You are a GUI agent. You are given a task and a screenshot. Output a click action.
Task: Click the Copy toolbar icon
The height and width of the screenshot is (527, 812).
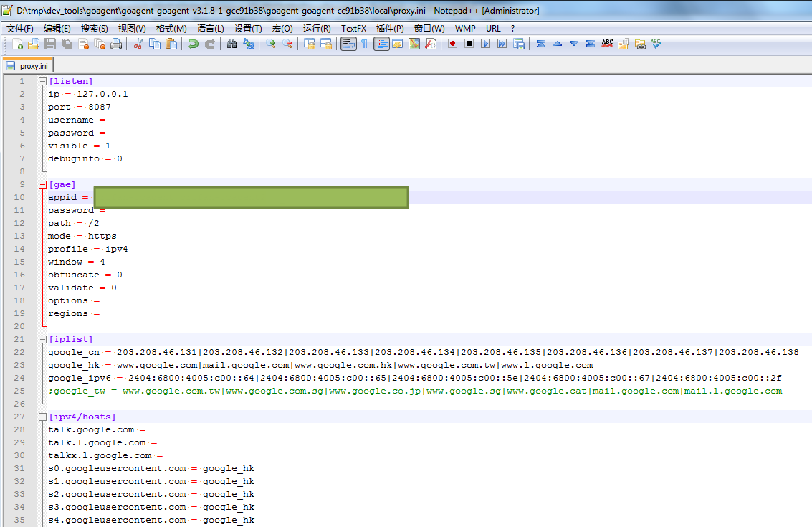[x=155, y=44]
